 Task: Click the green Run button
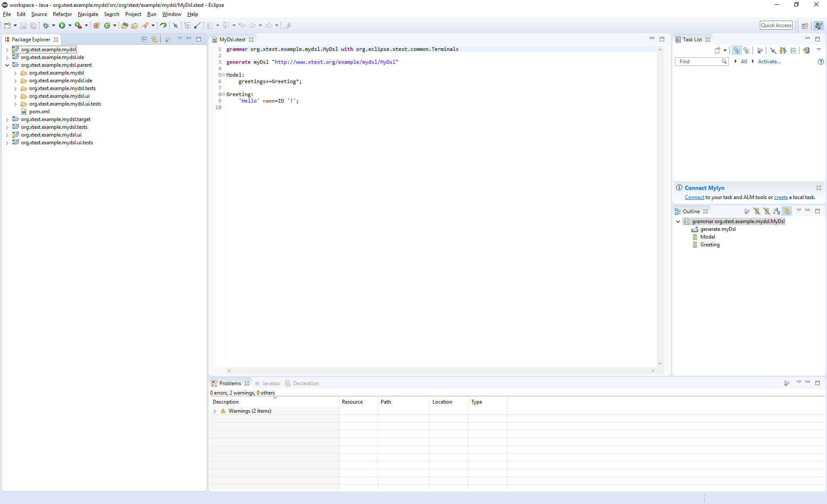point(62,25)
